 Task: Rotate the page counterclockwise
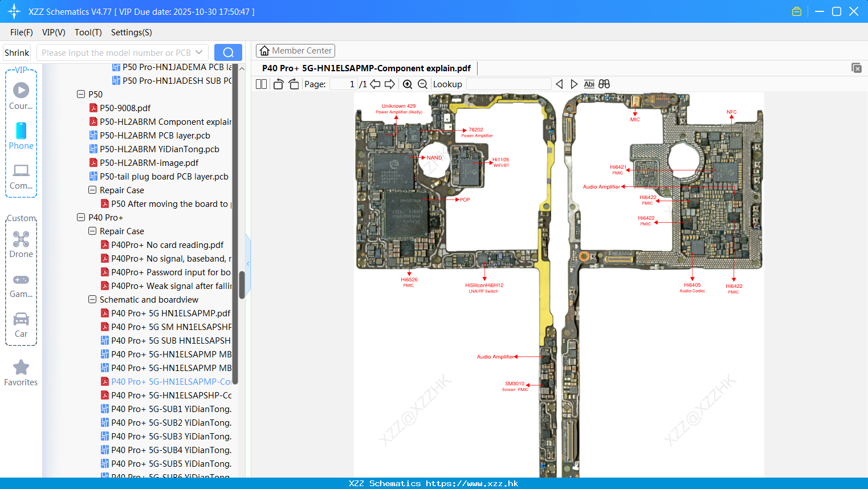point(278,84)
